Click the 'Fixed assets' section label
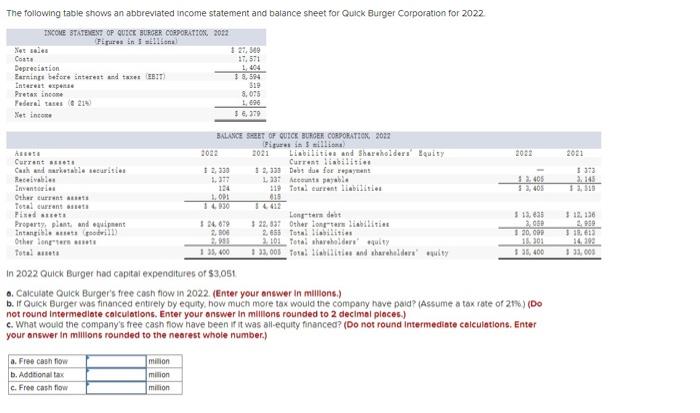Screen dimensions: 700x413 coord(40,215)
